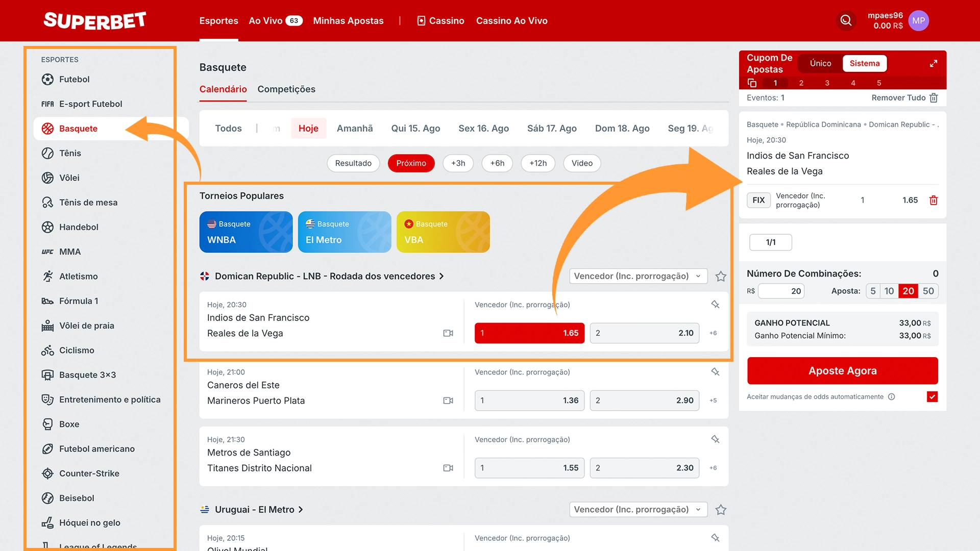Open video stream for Marineros Puerto Plata match
The image size is (980, 551).
(x=448, y=400)
